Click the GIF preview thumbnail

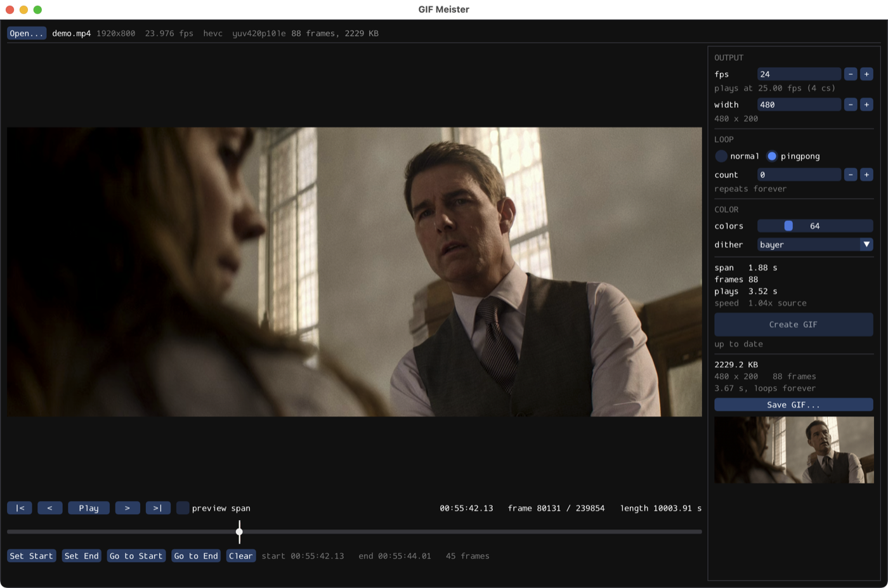794,450
